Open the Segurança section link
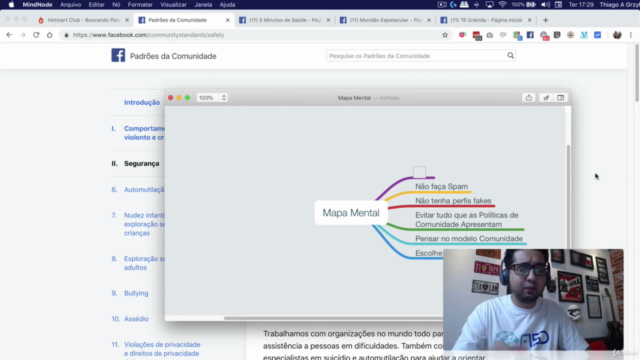640x360 pixels. [142, 163]
